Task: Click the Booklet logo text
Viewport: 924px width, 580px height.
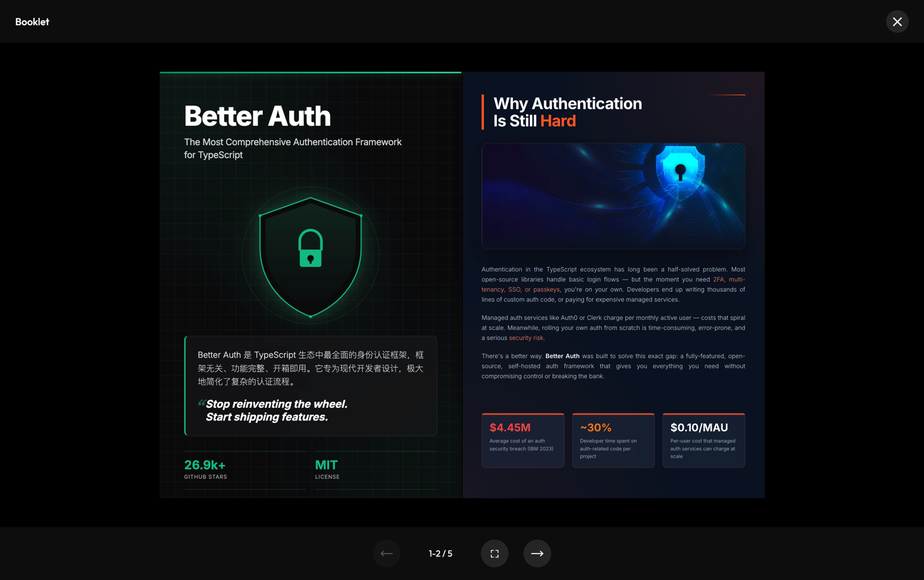Action: point(32,21)
